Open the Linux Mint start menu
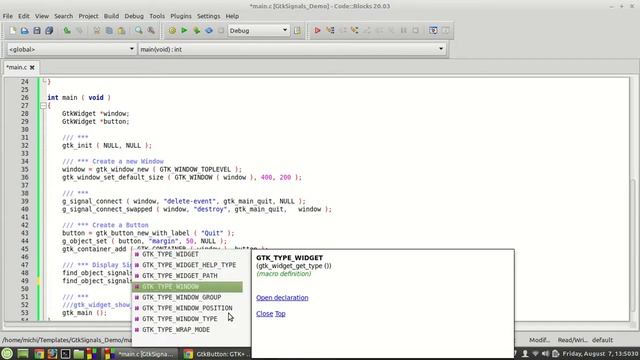 (7, 353)
